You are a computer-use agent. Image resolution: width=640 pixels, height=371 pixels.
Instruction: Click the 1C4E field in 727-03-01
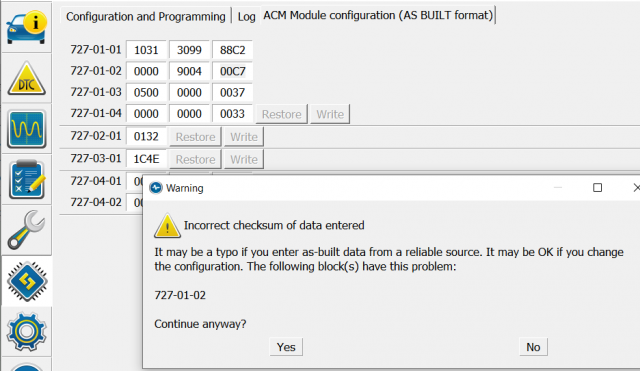click(146, 159)
